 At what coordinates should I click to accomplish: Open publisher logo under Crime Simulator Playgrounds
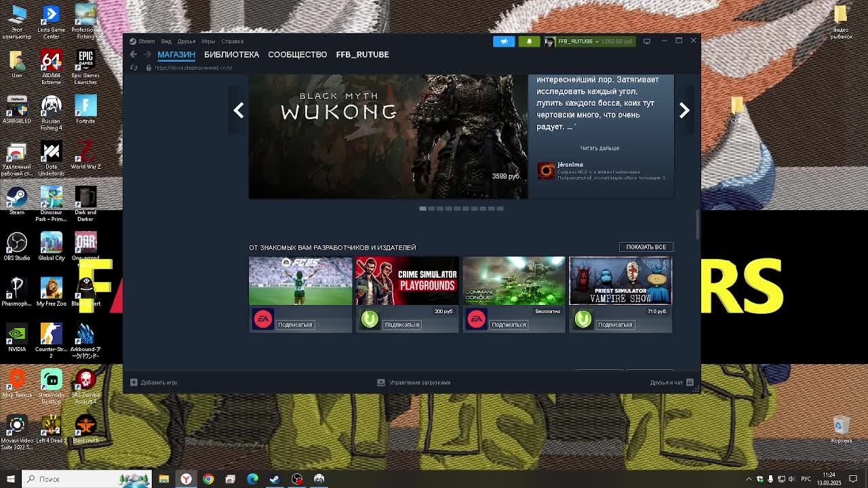pos(370,319)
